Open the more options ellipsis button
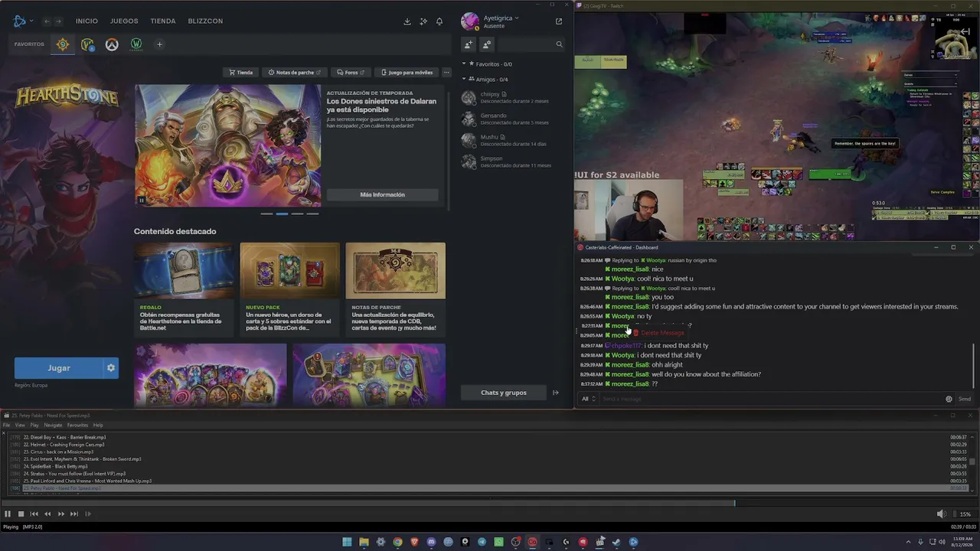 click(446, 73)
